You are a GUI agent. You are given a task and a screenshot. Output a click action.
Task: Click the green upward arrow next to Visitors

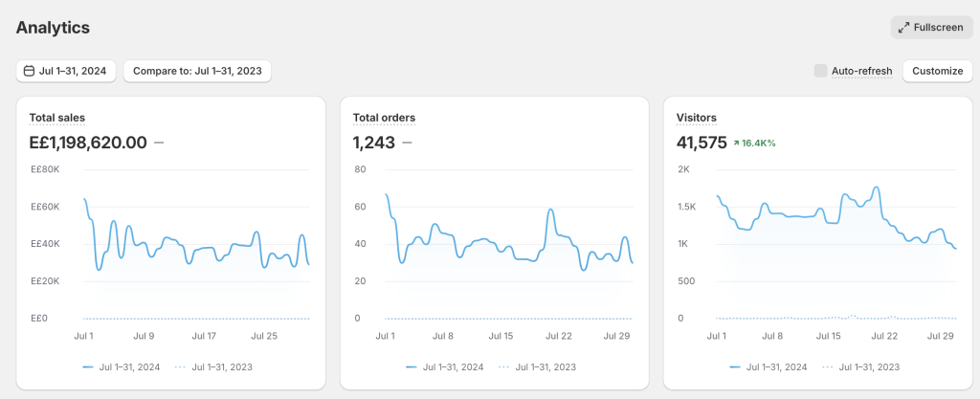coord(736,143)
